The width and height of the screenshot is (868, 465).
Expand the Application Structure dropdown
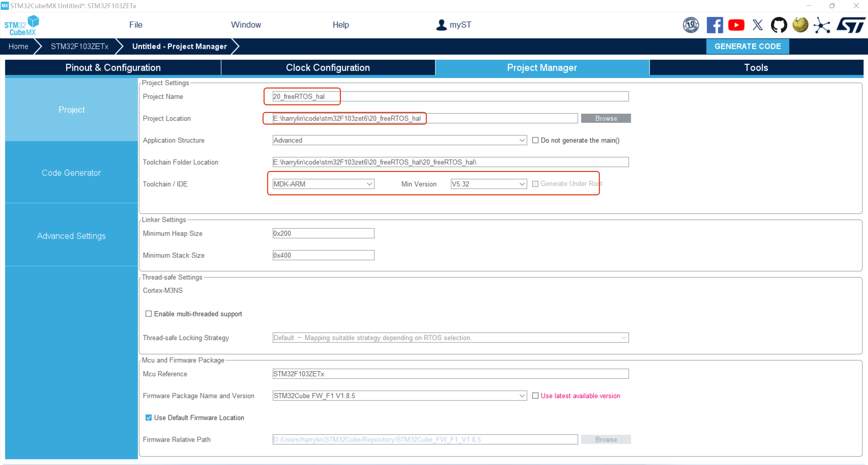399,140
